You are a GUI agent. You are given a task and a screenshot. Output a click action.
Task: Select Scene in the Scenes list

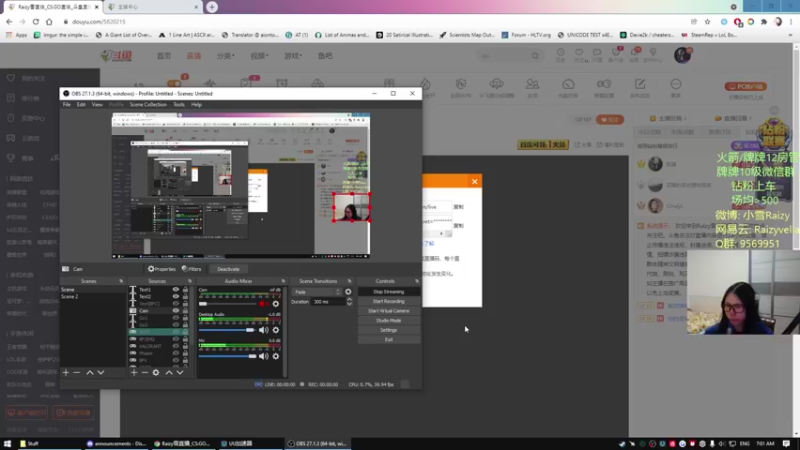point(92,289)
